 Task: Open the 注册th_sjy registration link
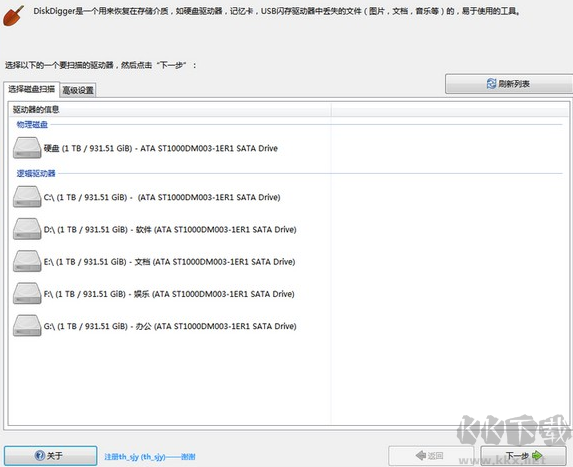(x=150, y=456)
